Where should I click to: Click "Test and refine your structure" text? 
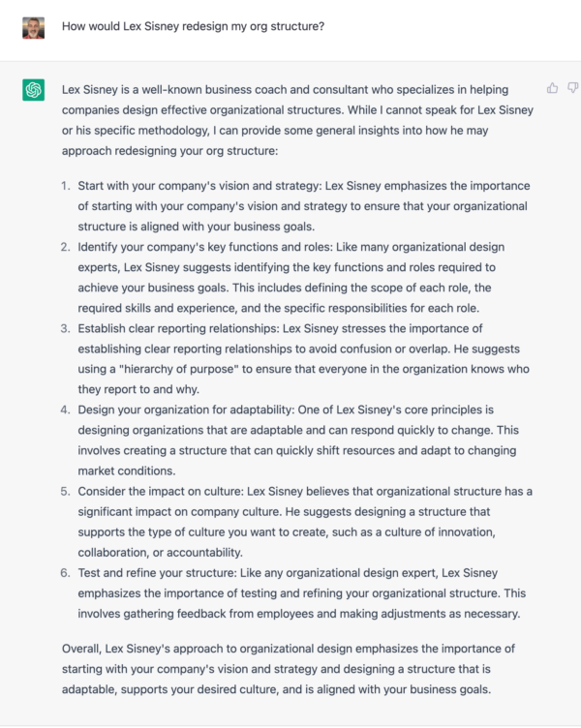tap(158, 573)
